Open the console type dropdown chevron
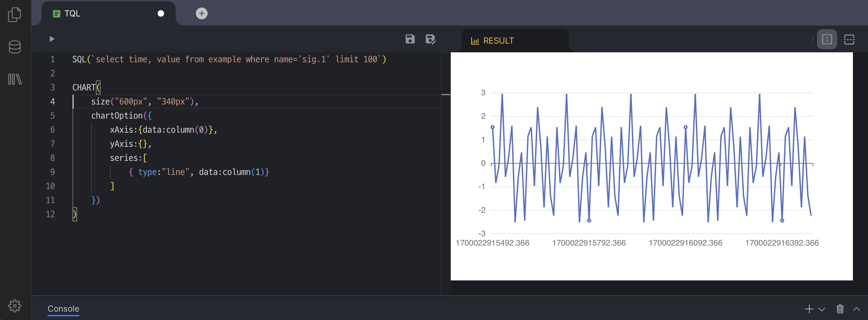The image size is (868, 320). 821,309
